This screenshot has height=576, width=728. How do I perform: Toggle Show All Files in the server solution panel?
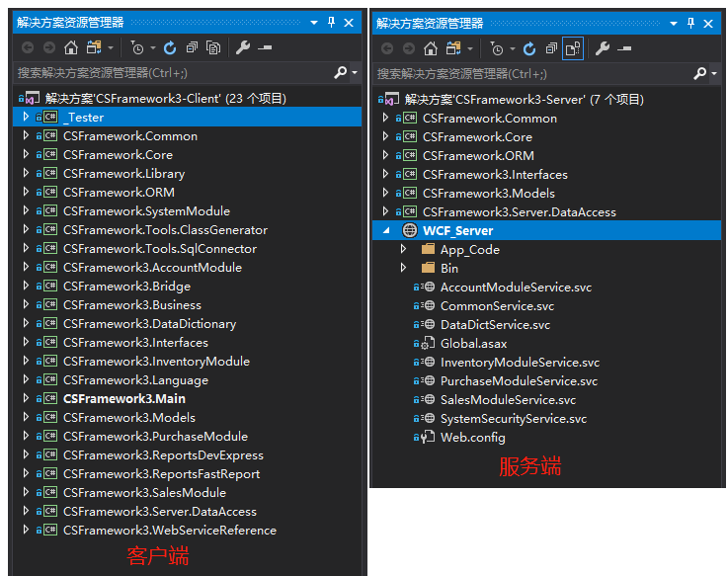(573, 48)
